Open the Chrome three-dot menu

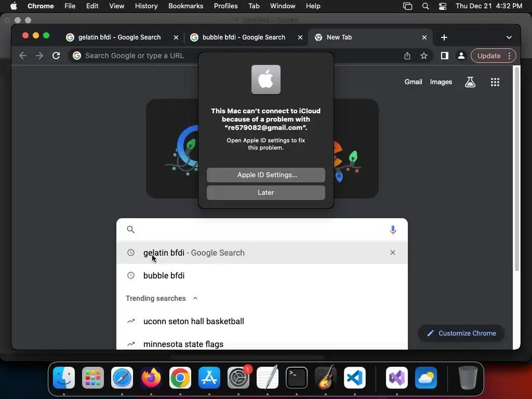point(509,56)
